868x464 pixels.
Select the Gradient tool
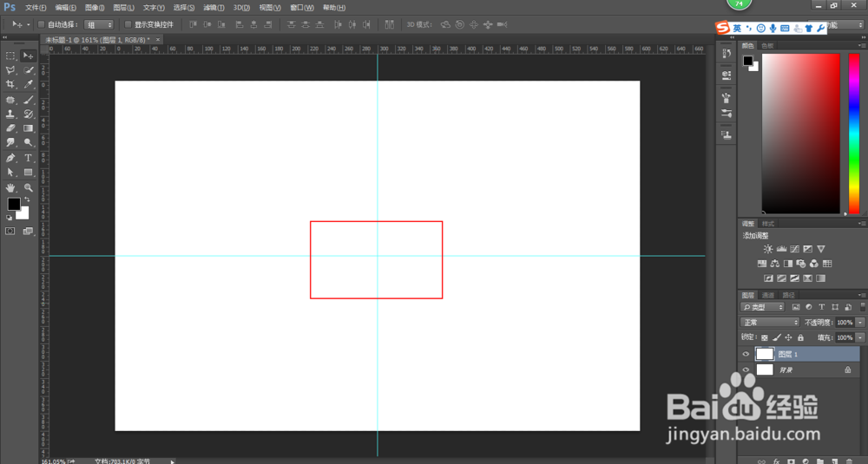coord(29,128)
